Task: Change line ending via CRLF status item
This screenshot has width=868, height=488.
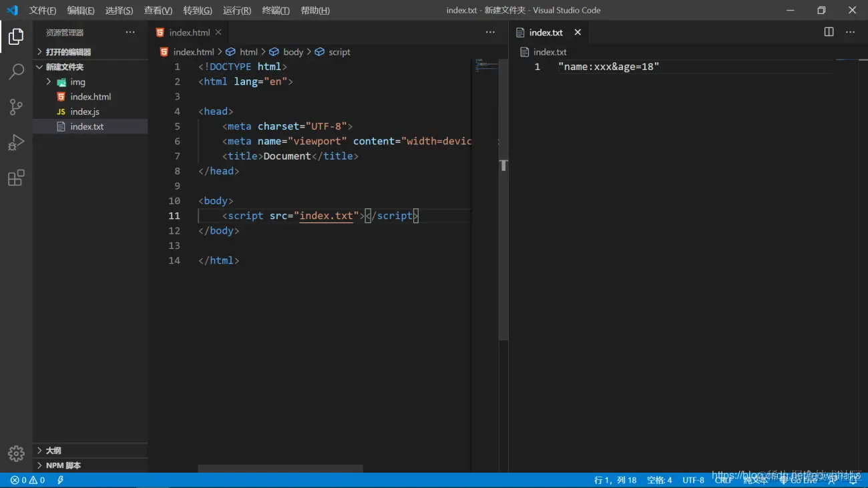Action: coord(724,480)
